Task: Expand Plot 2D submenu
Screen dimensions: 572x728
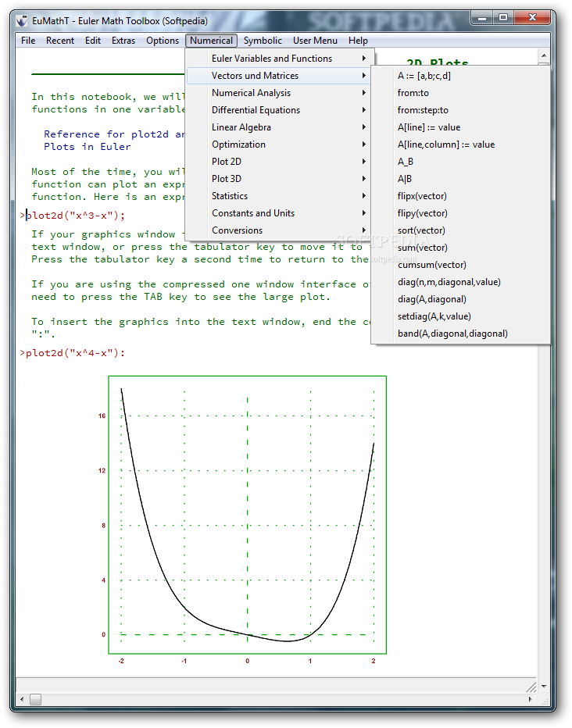Action: [278, 162]
